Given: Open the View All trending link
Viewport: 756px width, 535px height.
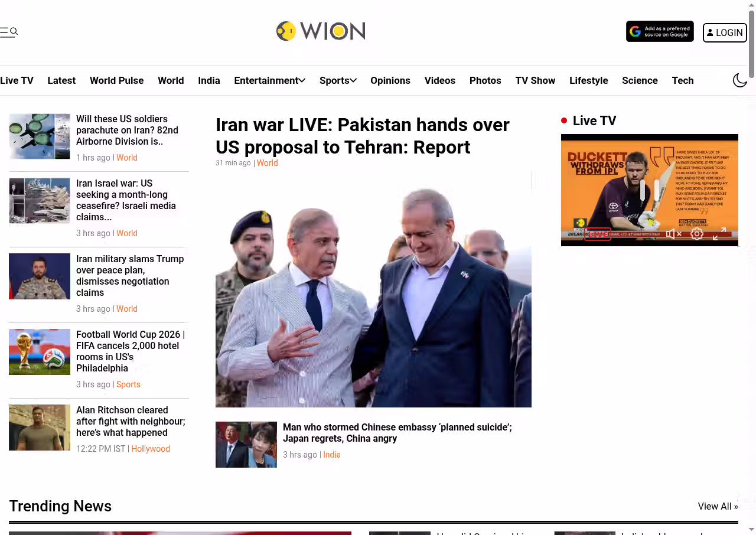Looking at the screenshot, I should (x=718, y=506).
